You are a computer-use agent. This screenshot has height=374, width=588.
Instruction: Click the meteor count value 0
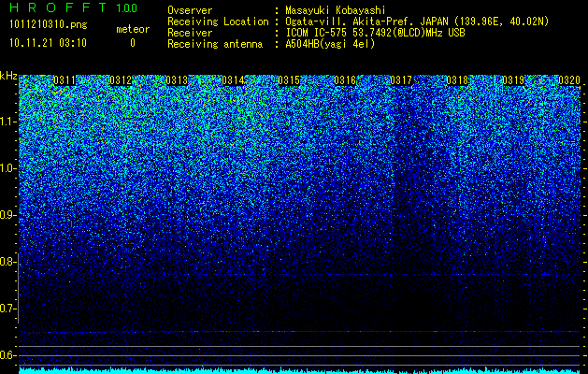[x=133, y=43]
